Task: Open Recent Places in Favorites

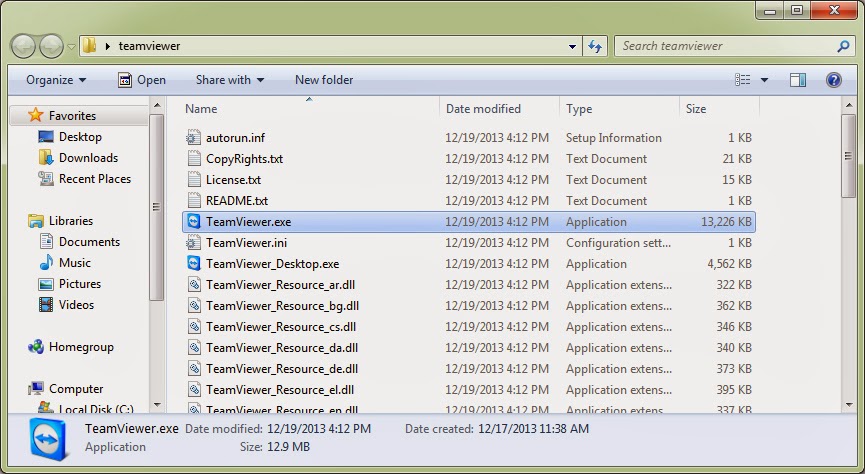Action: tap(95, 178)
